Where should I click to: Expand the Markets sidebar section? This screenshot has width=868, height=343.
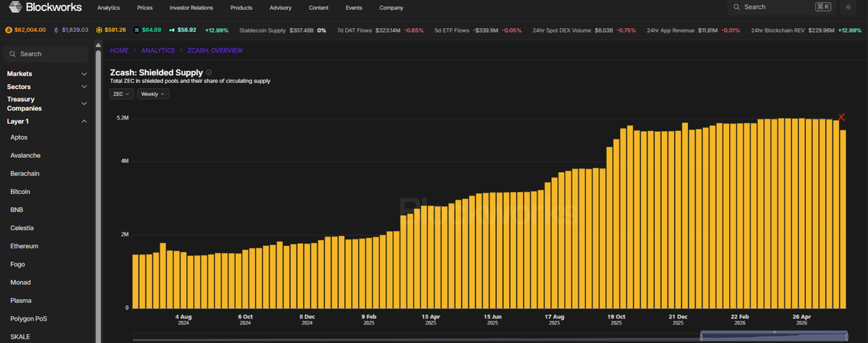[x=47, y=74]
